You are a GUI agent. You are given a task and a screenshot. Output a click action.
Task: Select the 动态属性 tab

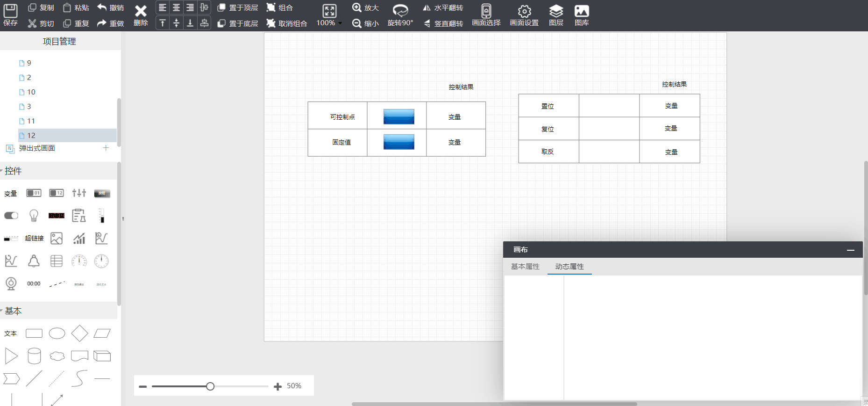click(x=569, y=267)
